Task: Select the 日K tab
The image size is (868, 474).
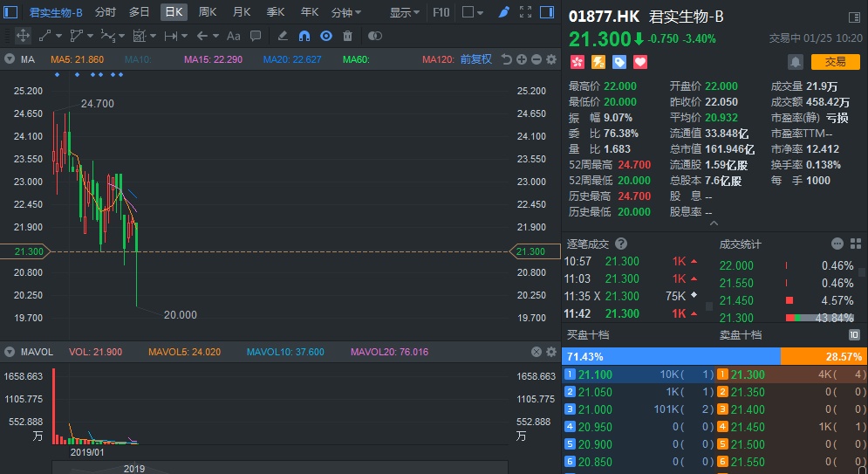Action: pos(174,11)
